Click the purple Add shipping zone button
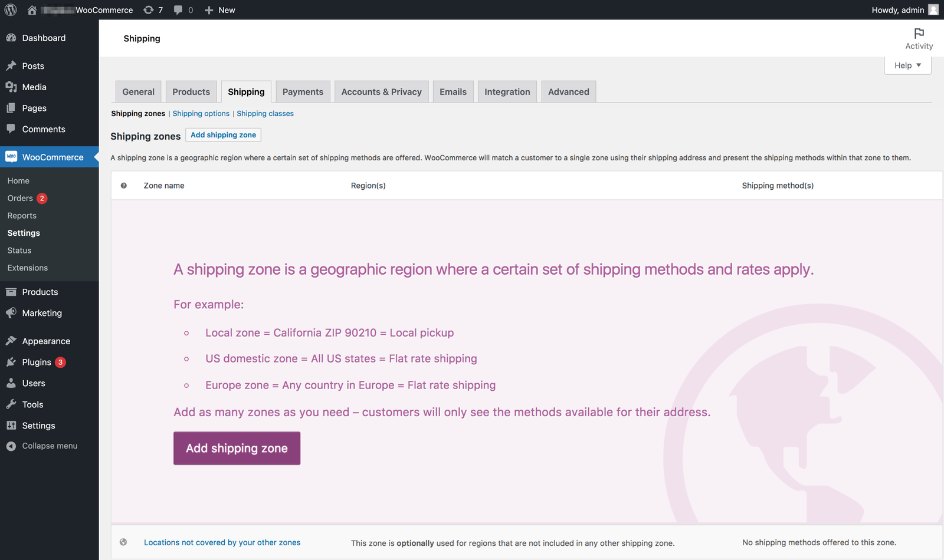Screen dimensions: 944x560 [x=237, y=448]
